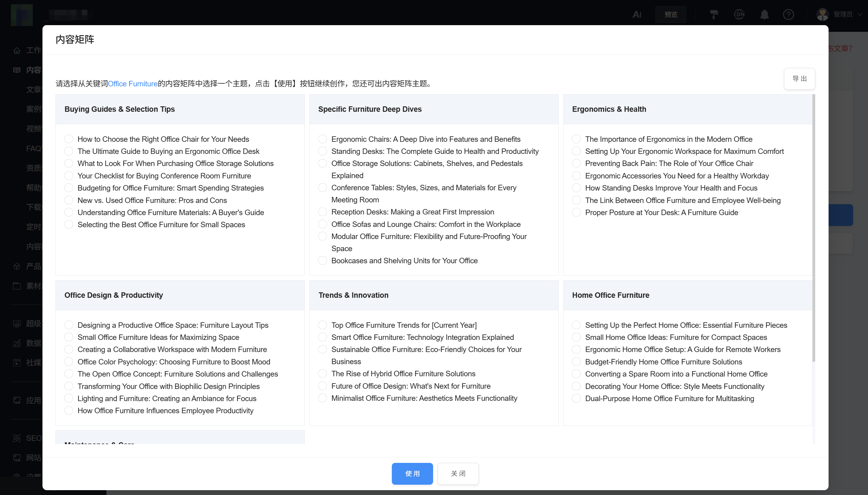This screenshot has width=868, height=495.
Task: Click the help question mark icon
Action: 788,14
